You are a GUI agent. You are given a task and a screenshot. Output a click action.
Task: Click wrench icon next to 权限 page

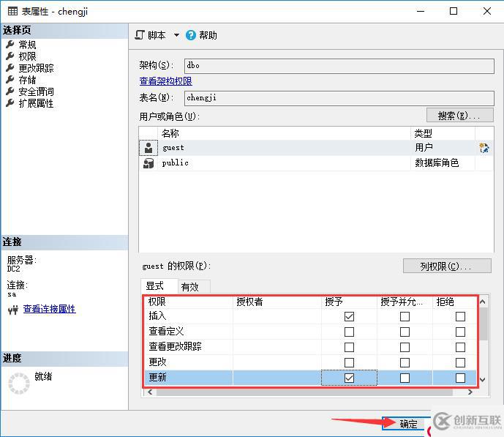(x=10, y=56)
